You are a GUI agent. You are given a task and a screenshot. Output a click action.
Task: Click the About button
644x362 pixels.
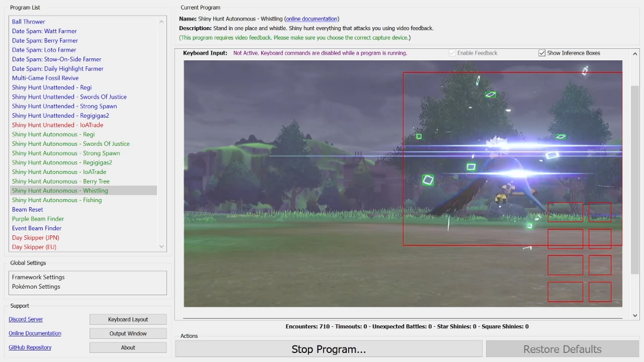coord(128,348)
